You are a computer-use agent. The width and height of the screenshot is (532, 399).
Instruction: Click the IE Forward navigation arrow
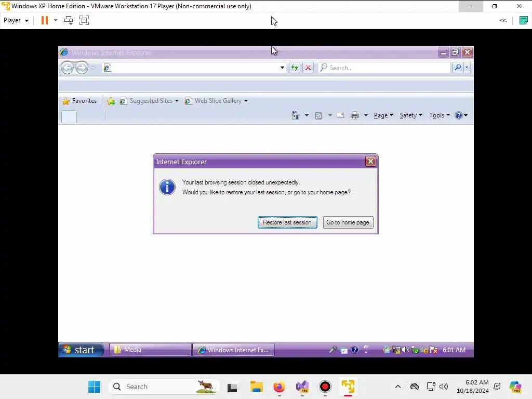[82, 68]
